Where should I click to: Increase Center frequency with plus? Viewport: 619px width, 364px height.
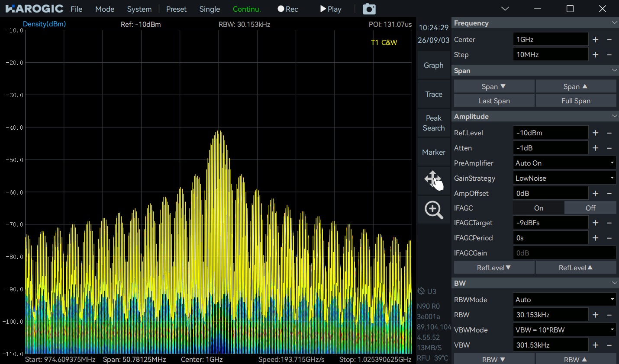[596, 39]
